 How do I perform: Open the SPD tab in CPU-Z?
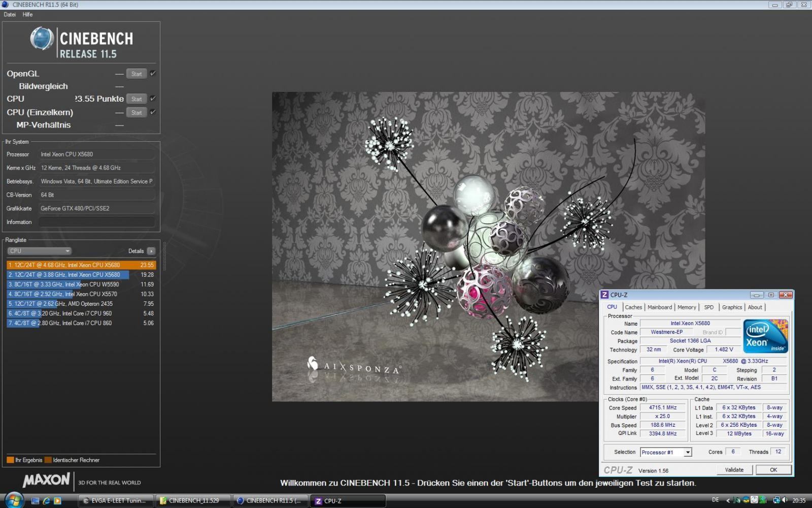coord(709,307)
